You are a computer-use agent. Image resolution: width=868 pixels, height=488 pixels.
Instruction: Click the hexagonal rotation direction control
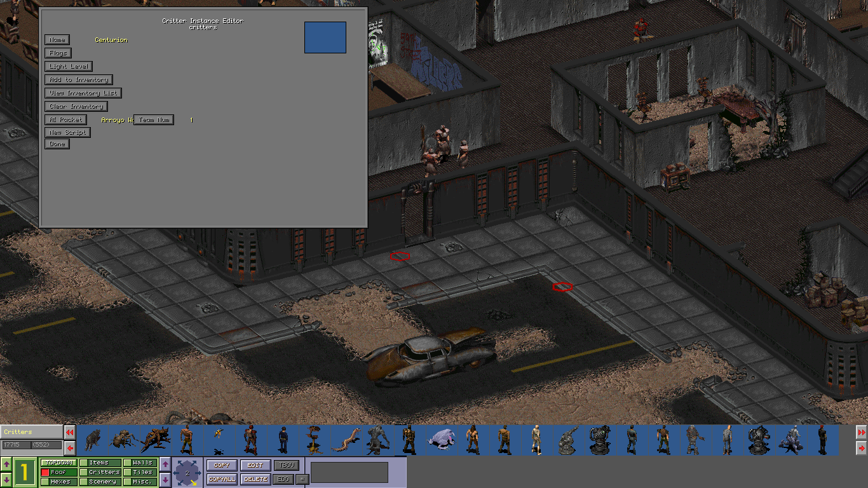pos(187,473)
